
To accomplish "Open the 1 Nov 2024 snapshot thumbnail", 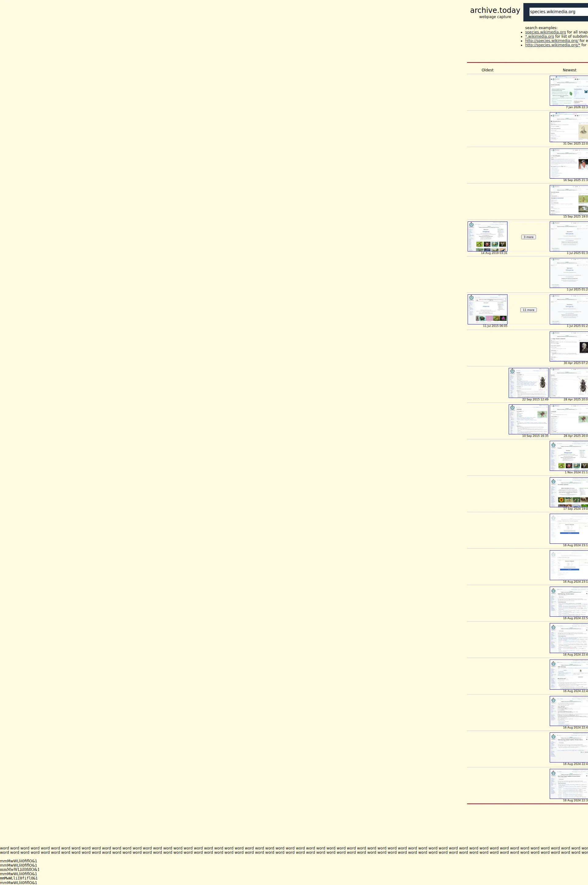I will coord(568,456).
